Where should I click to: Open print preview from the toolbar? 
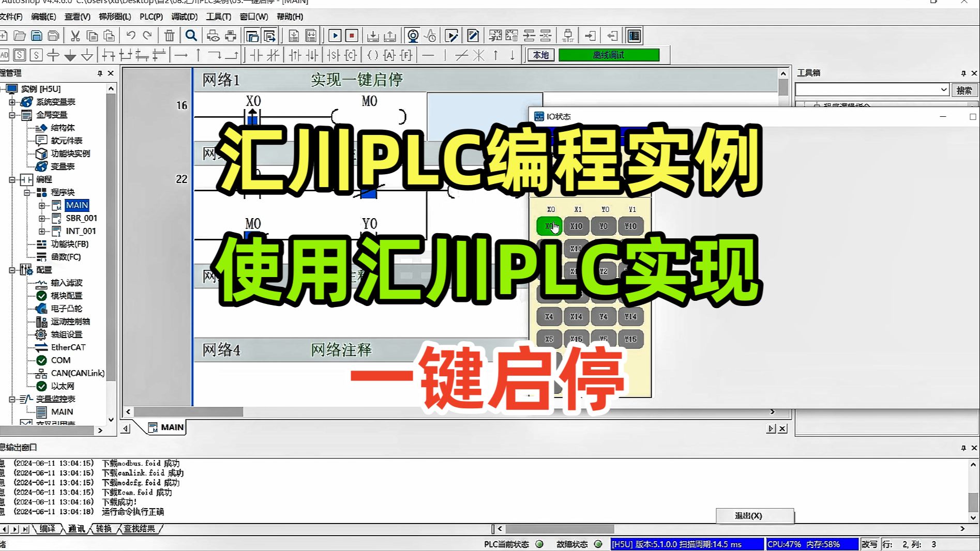coord(213,36)
